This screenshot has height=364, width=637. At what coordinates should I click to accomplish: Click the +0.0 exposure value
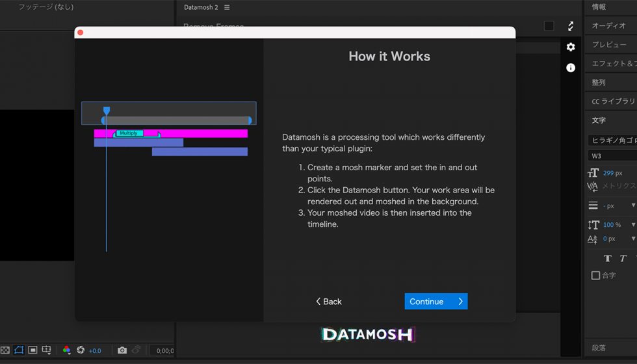(95, 350)
